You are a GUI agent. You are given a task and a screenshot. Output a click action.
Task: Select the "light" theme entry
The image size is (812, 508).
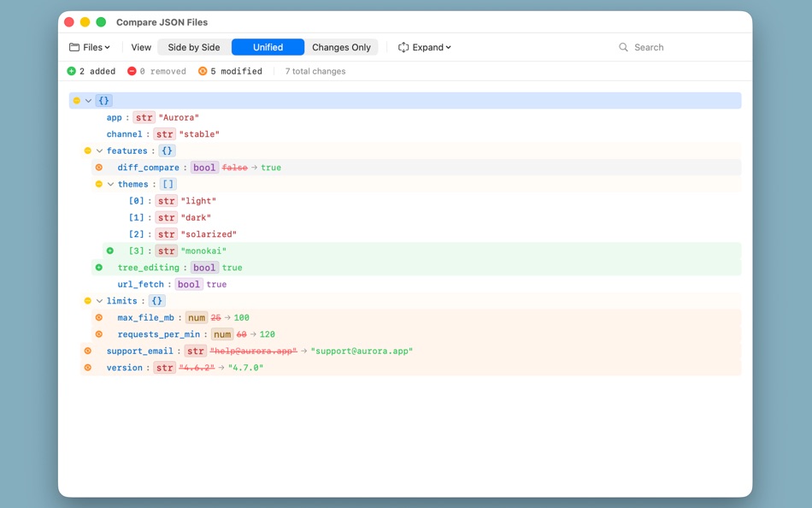(198, 201)
